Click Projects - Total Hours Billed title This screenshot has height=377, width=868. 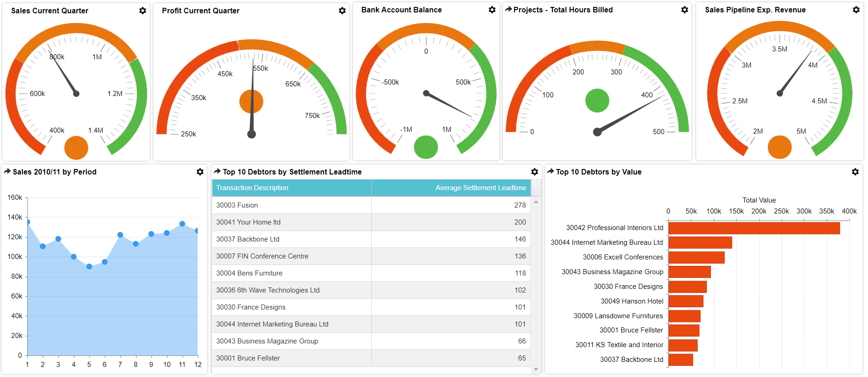click(563, 10)
